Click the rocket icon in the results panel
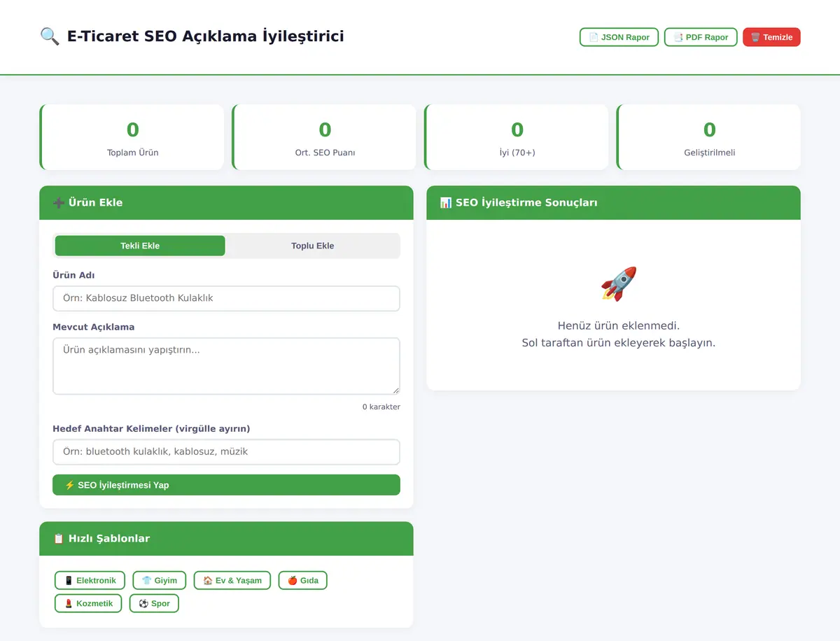The width and height of the screenshot is (840, 641). (619, 283)
